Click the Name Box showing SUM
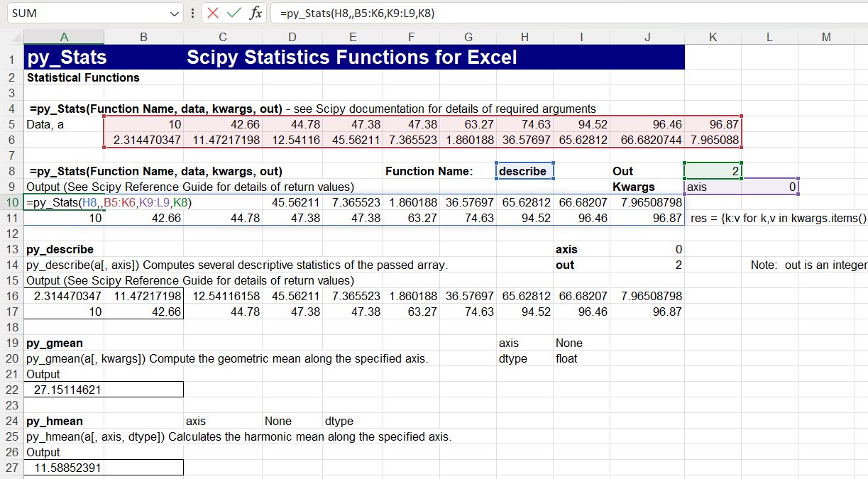The image size is (868, 479). click(85, 13)
